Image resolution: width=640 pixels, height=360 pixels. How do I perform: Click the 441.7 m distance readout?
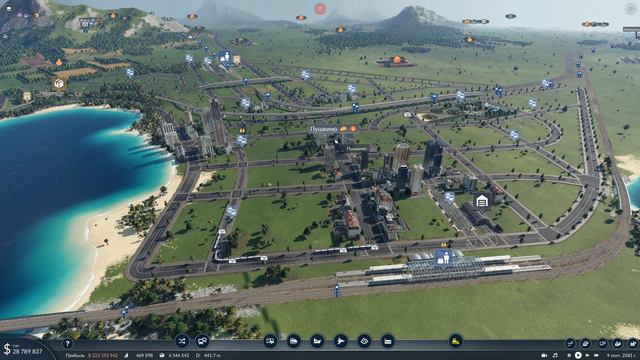click(x=213, y=356)
